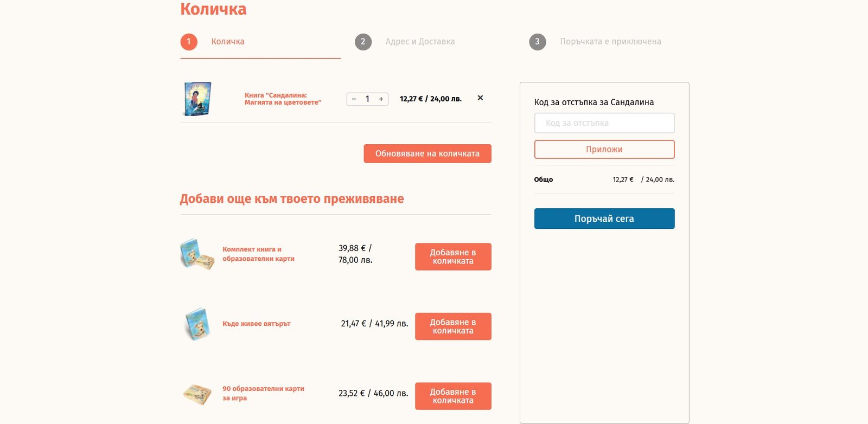
Task: Increase quantity with the plus button
Action: point(381,99)
